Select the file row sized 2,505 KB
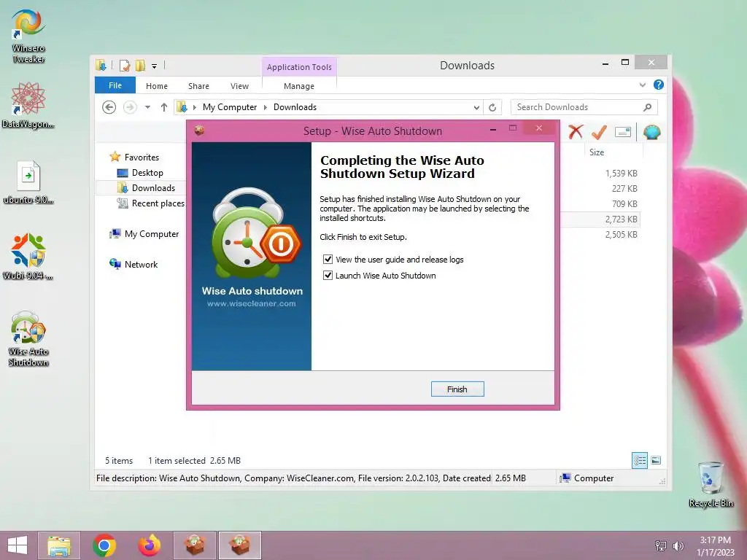 622,235
